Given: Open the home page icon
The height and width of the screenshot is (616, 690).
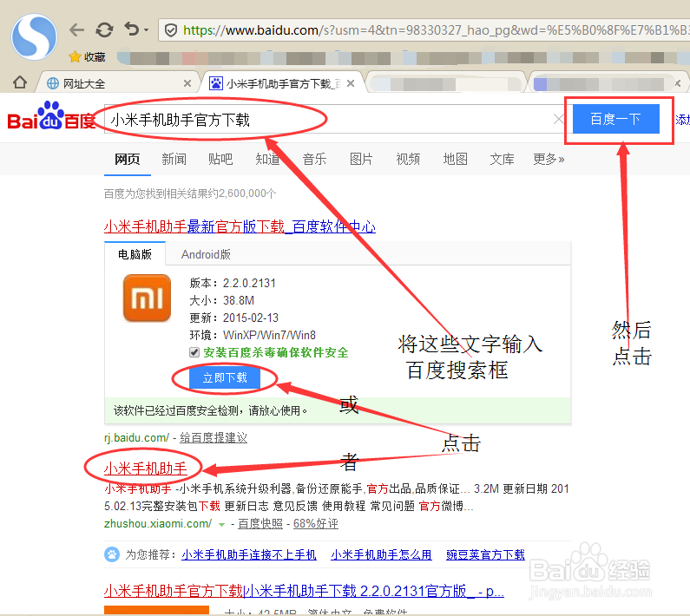Looking at the screenshot, I should coord(19,82).
